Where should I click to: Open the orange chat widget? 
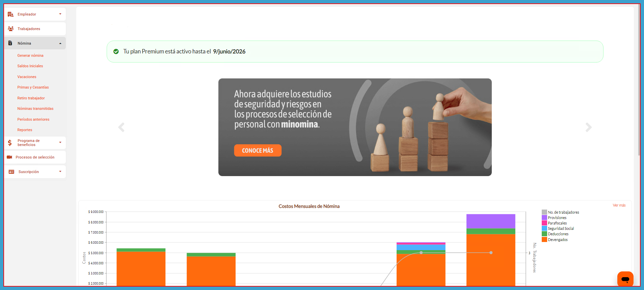625,279
